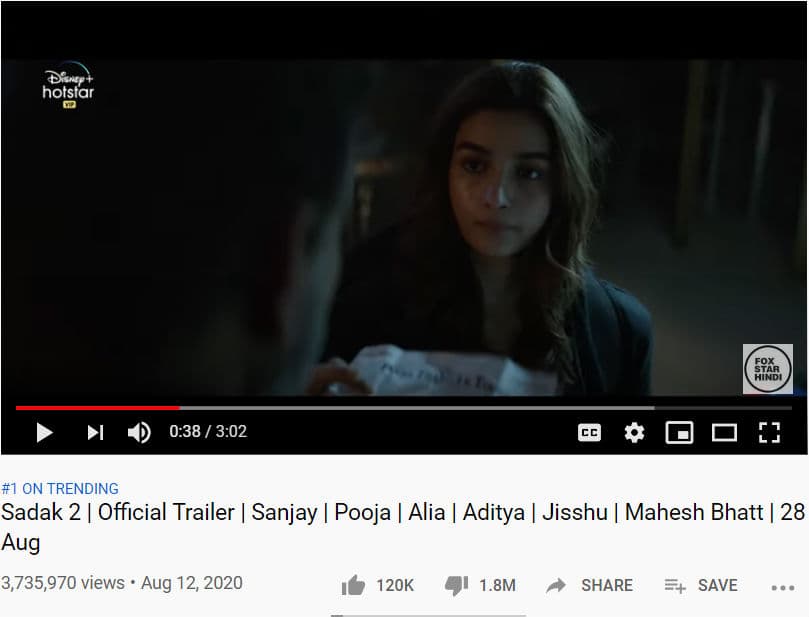This screenshot has width=809, height=617.
Task: Skip to the next video
Action: (x=95, y=432)
